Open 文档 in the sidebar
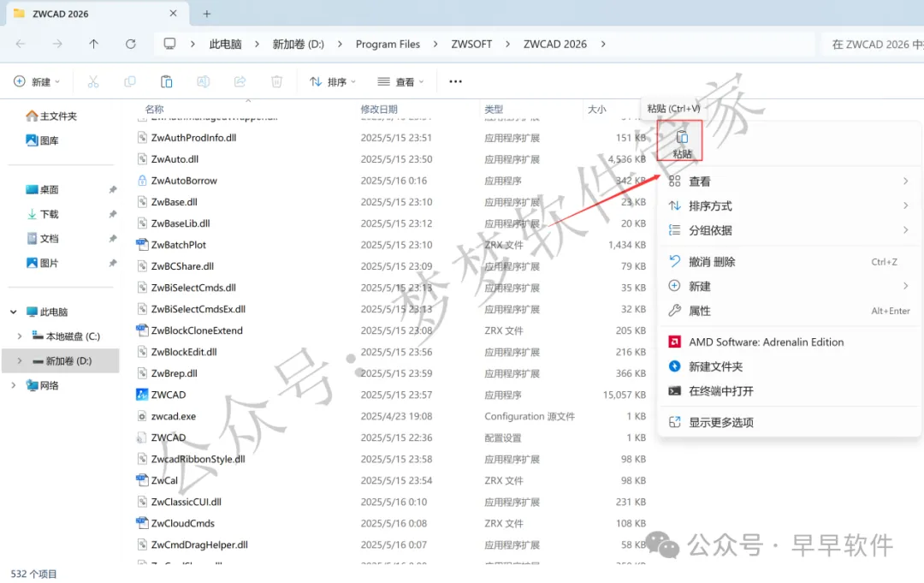Image resolution: width=924 pixels, height=583 pixels. (x=43, y=239)
